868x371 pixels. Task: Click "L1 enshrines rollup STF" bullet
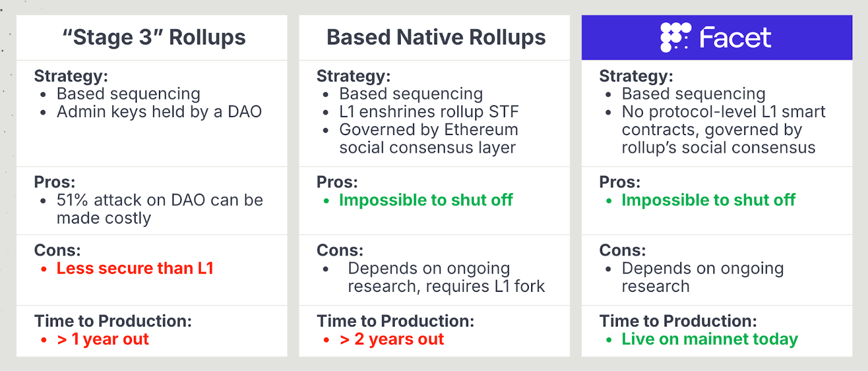click(x=429, y=112)
